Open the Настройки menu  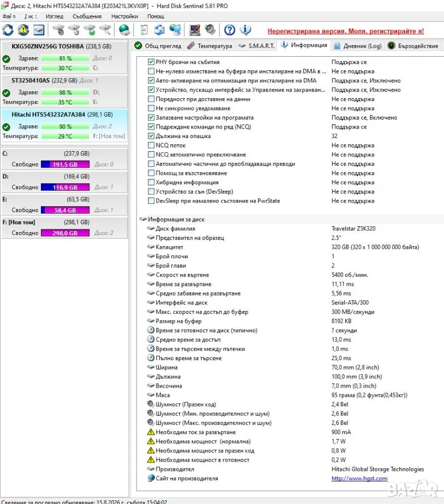click(125, 16)
